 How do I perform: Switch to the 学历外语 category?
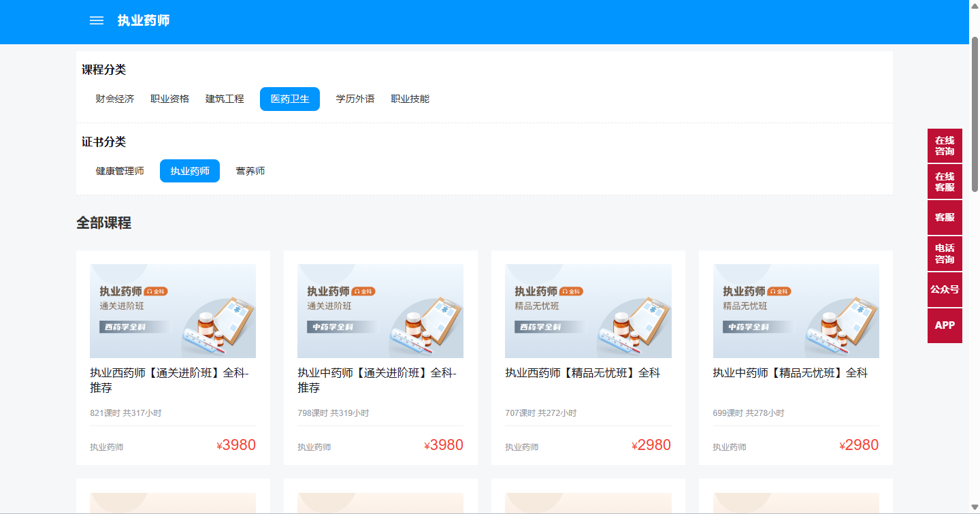click(355, 99)
